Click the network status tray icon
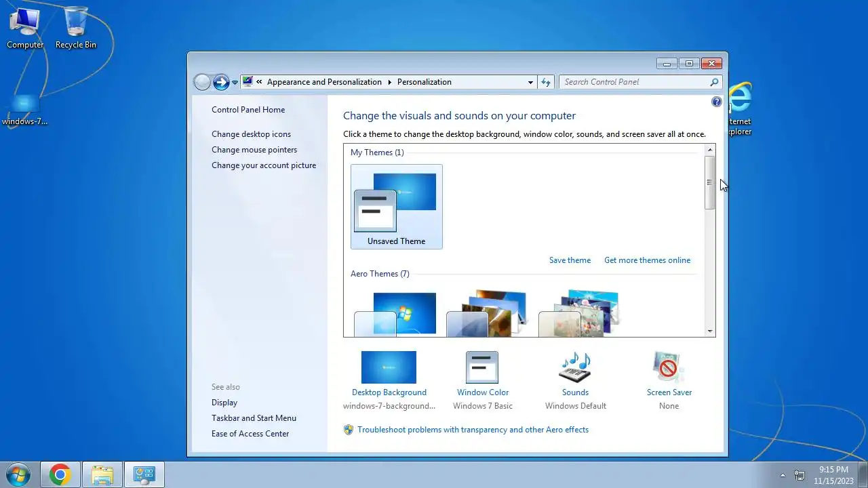The width and height of the screenshot is (868, 488). (x=800, y=475)
